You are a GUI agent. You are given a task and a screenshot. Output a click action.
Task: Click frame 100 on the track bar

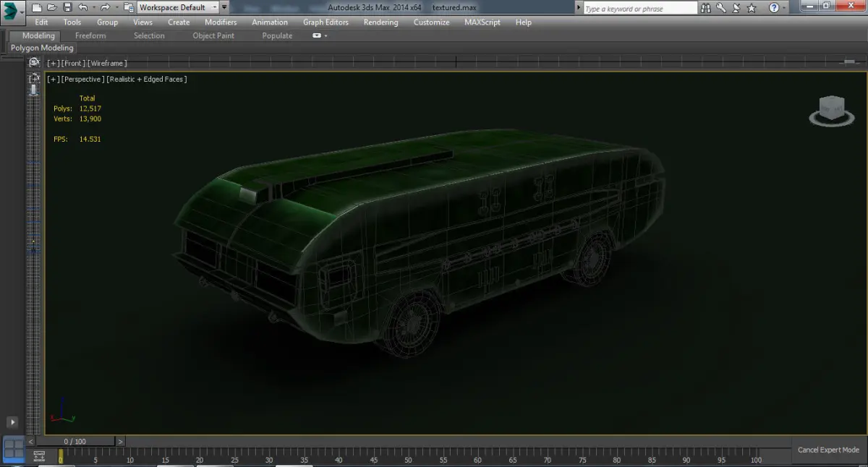pos(756,457)
